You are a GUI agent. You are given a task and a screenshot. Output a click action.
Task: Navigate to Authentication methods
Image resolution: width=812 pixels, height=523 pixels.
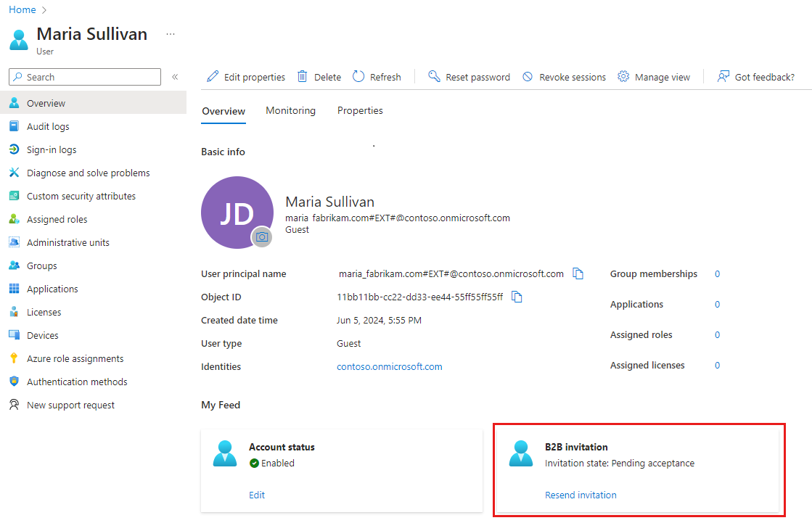pyautogui.click(x=77, y=382)
